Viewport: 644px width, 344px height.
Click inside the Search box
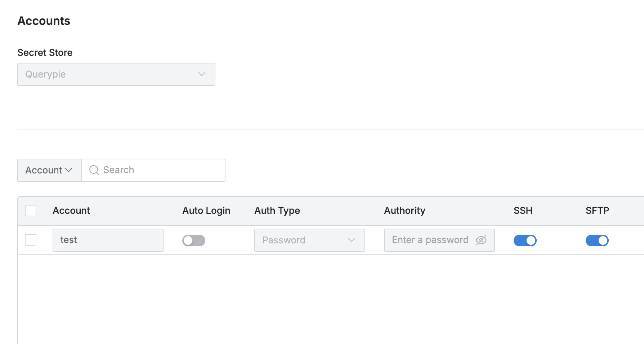151,170
